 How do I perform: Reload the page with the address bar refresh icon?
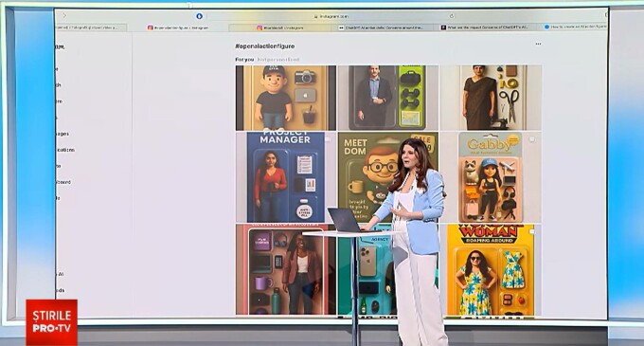[452, 16]
